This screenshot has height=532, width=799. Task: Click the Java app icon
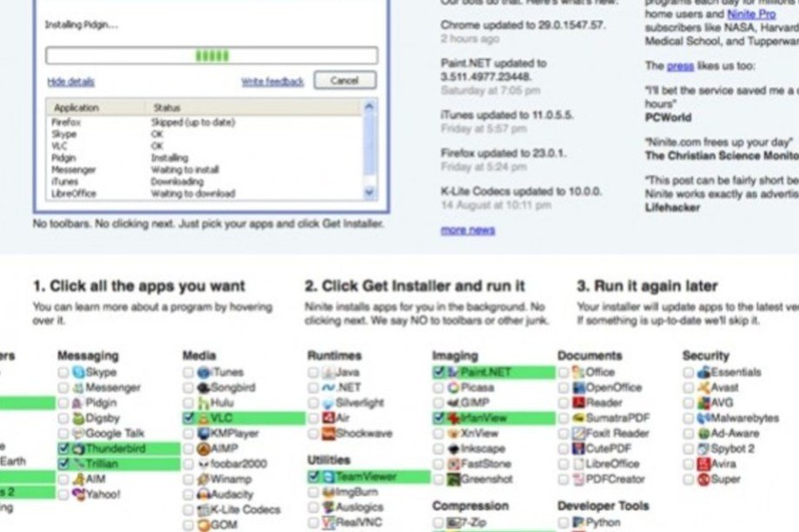tap(328, 372)
